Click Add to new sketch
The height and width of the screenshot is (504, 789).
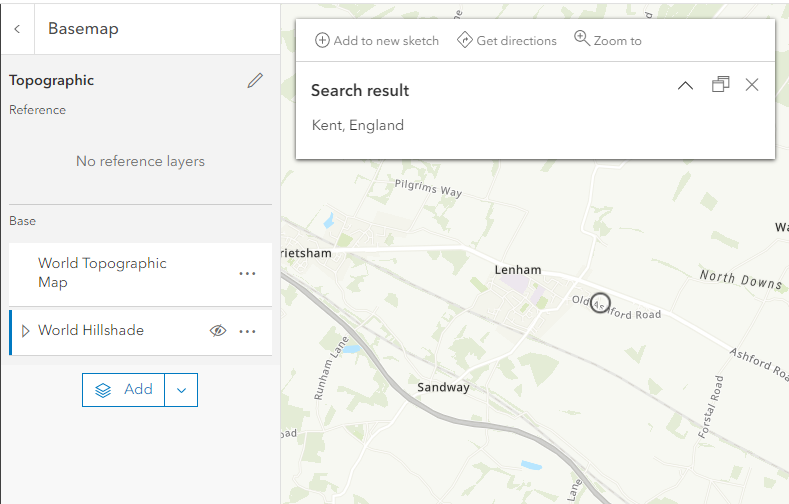pyautogui.click(x=377, y=41)
